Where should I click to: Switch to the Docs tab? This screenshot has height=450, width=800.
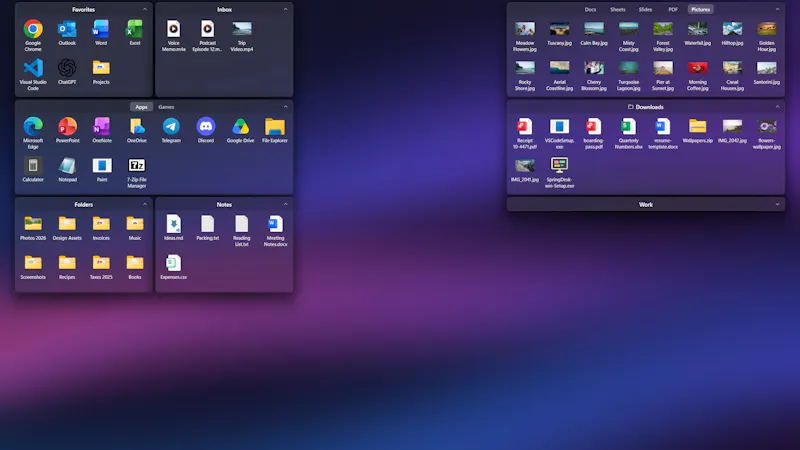coord(590,9)
